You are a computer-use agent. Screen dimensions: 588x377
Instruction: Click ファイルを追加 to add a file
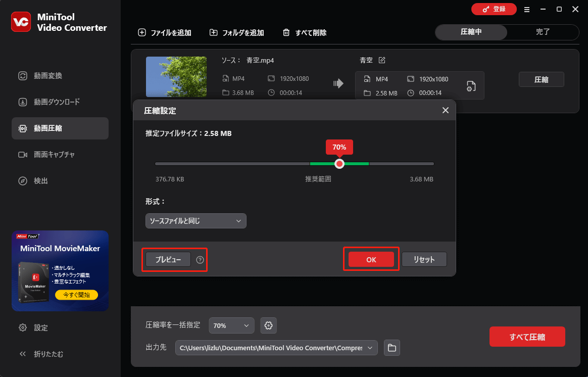click(165, 33)
